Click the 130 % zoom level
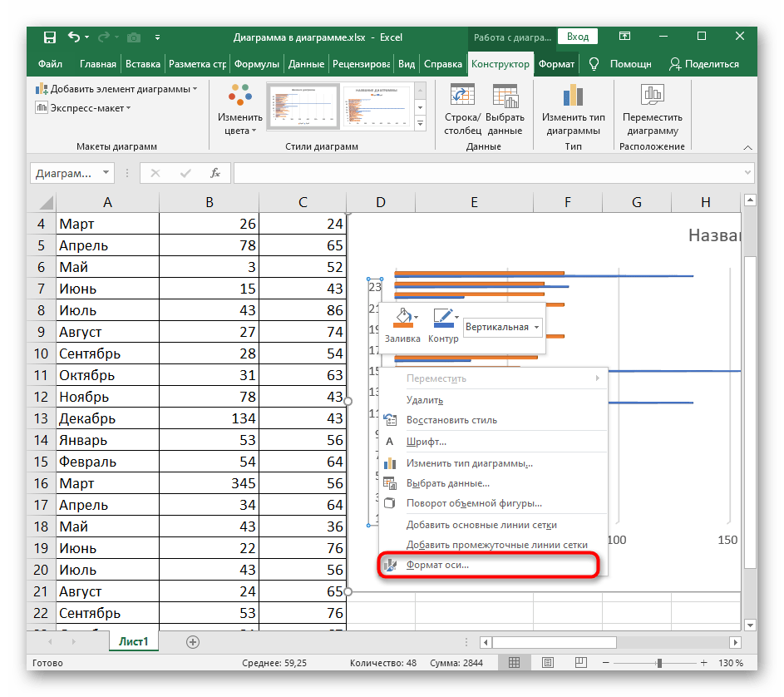 (x=731, y=663)
